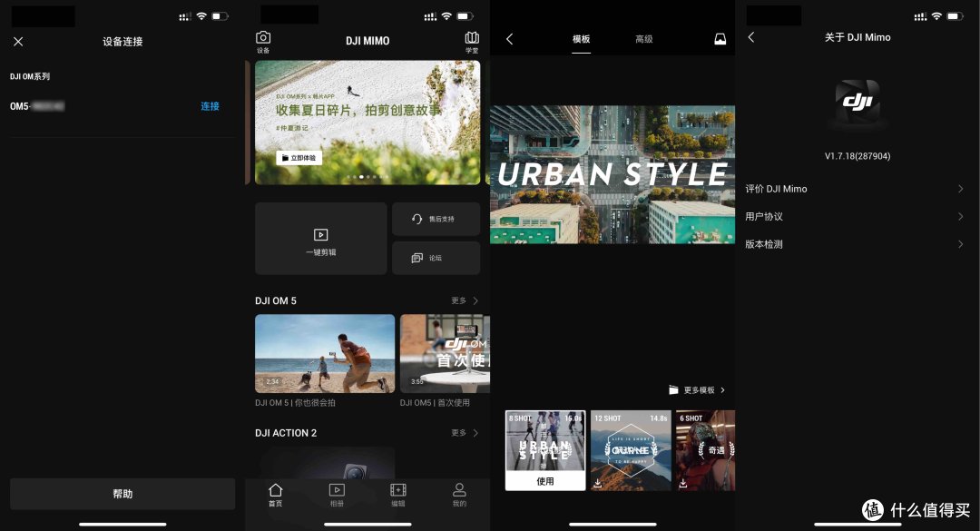This screenshot has height=531, width=980.
Task: Tap 立即体验 on the summer banner
Action: [299, 158]
